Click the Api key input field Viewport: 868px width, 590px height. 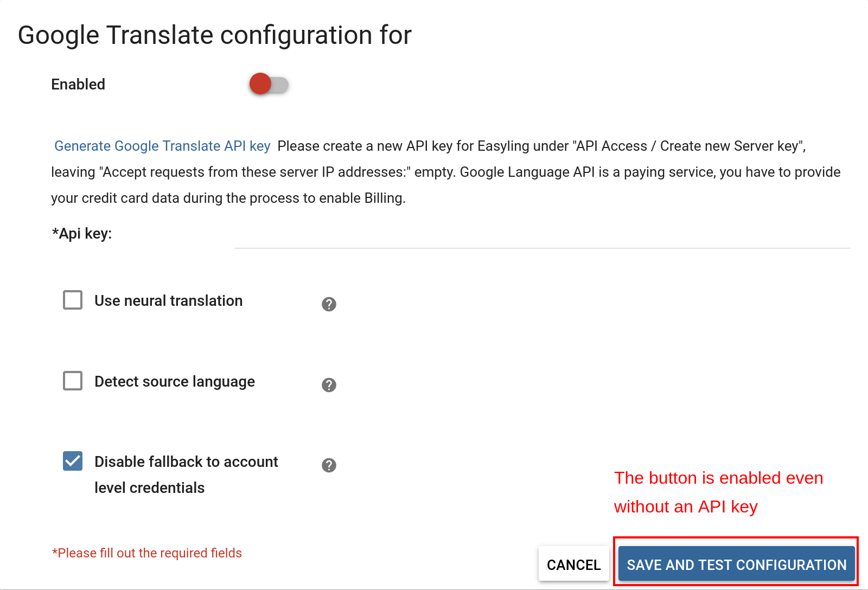pos(542,235)
